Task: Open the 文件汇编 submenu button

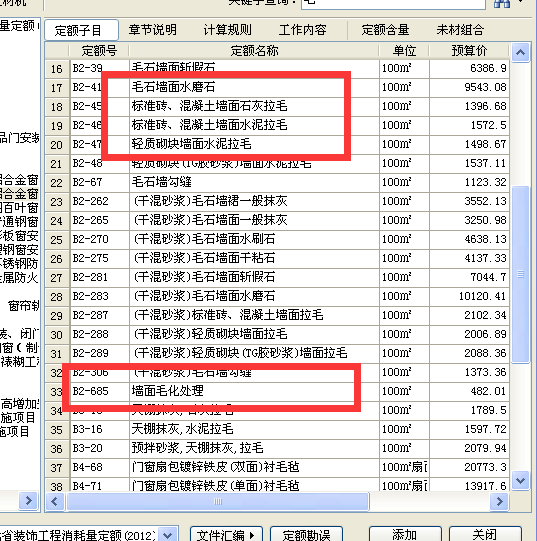Action: click(226, 535)
